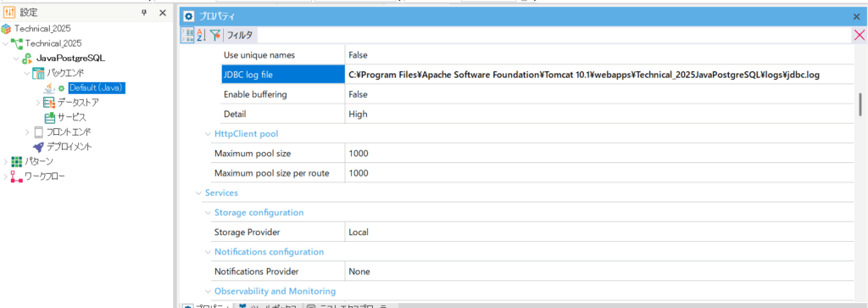Collapse Observability and Monitoring section
This screenshot has width=868, height=308.
209,291
